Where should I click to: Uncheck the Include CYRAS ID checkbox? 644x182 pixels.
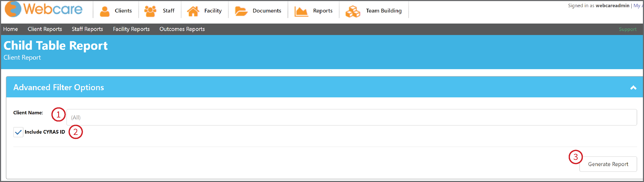point(18,132)
